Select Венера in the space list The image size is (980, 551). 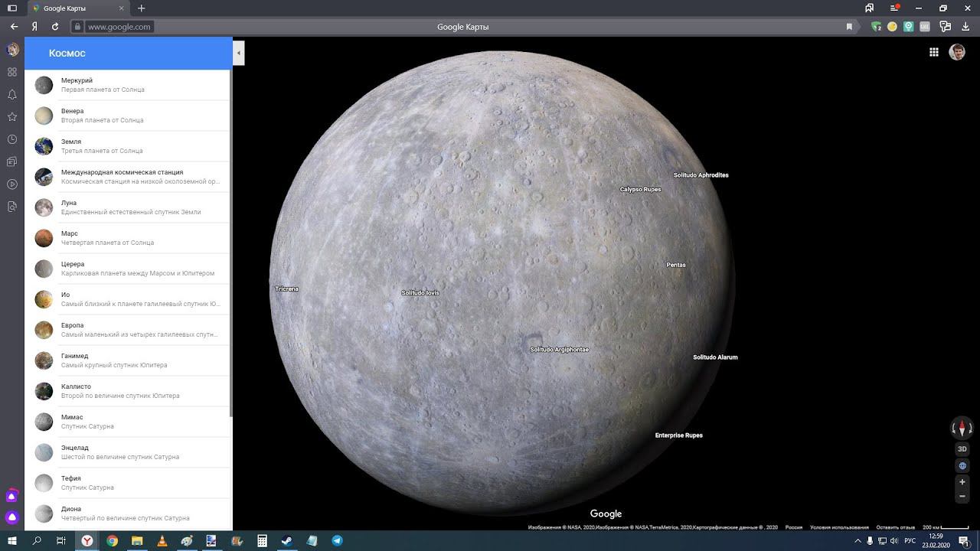[127, 116]
